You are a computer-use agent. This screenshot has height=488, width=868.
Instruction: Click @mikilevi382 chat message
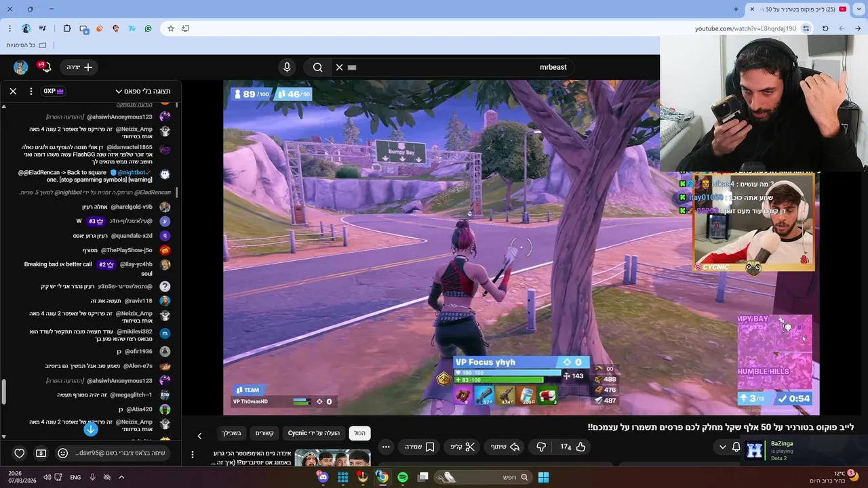tap(91, 335)
